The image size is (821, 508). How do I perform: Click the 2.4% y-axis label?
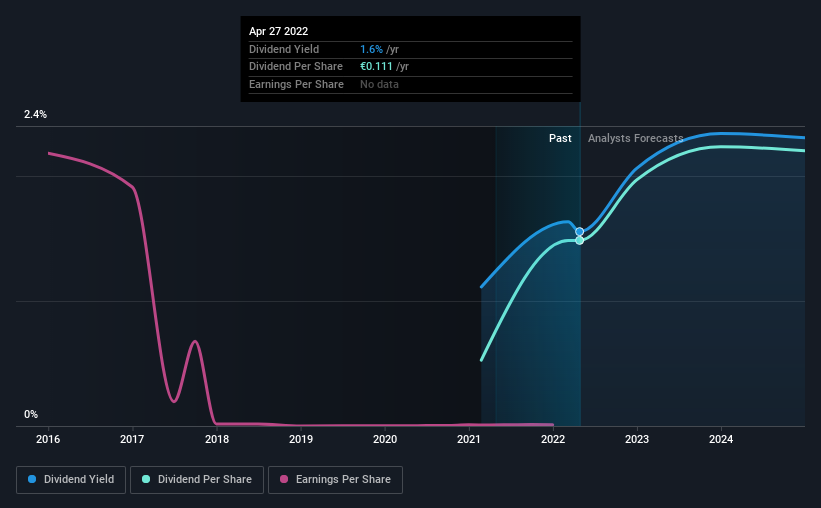tap(35, 114)
